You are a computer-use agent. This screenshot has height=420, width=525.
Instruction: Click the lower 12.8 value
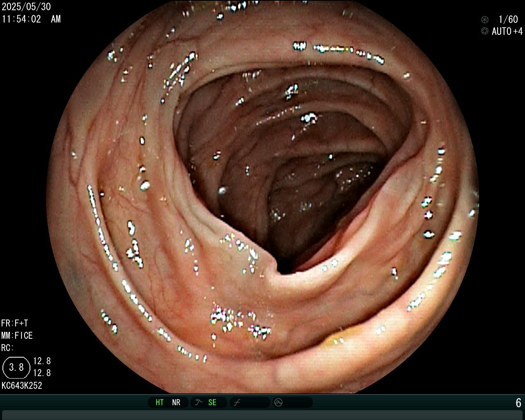coord(42,373)
